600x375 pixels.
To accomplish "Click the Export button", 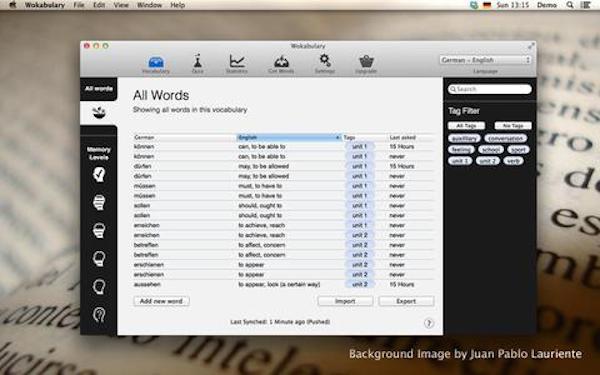I will click(x=406, y=301).
